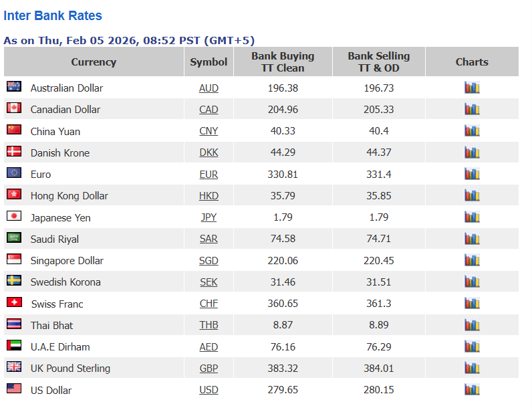Viewport: 532px width, 410px height.
Task: Open the Canadian Dollar chart icon
Action: coord(472,109)
